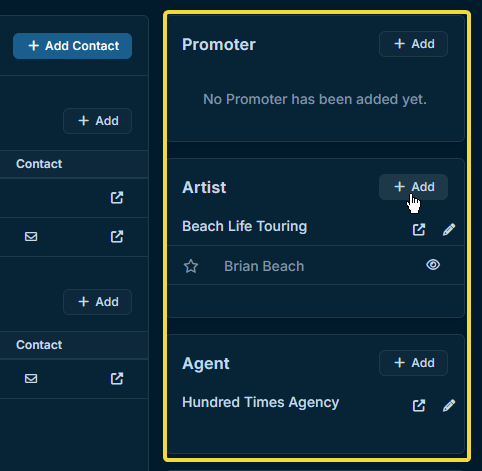
Task: Add a new Promoter
Action: [x=413, y=44]
